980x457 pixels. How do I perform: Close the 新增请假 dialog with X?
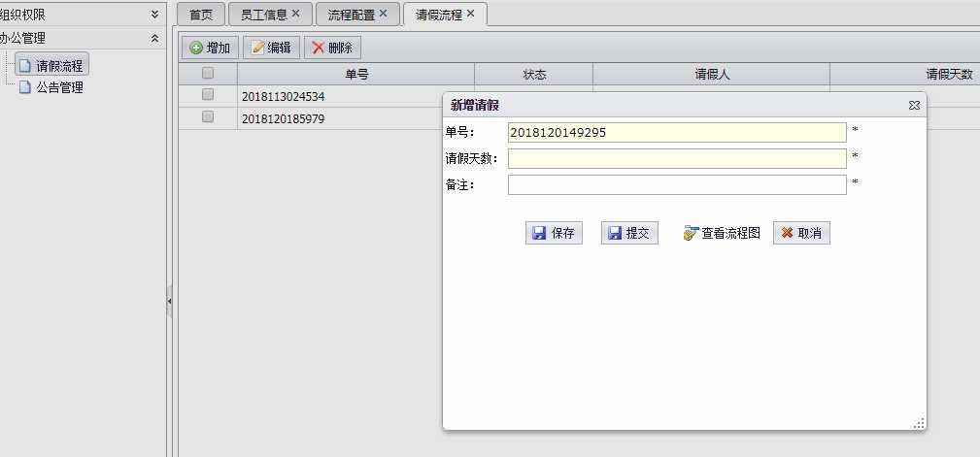point(913,105)
